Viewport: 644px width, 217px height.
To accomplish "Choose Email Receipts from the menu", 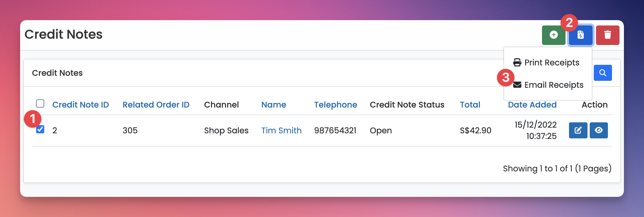I will point(554,85).
